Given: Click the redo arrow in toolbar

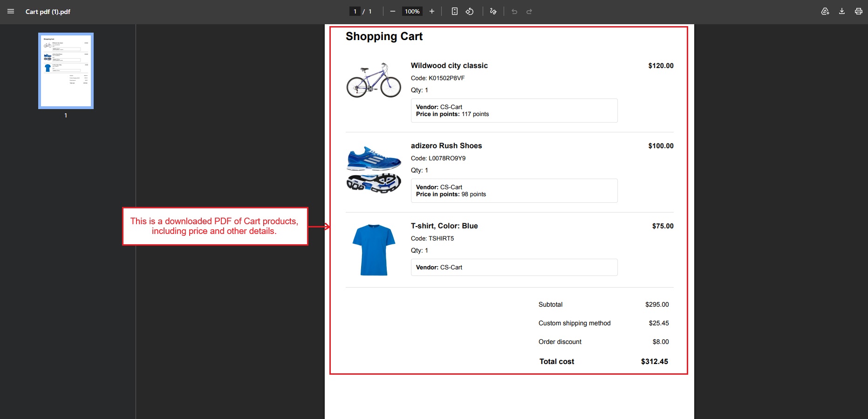Looking at the screenshot, I should point(529,12).
